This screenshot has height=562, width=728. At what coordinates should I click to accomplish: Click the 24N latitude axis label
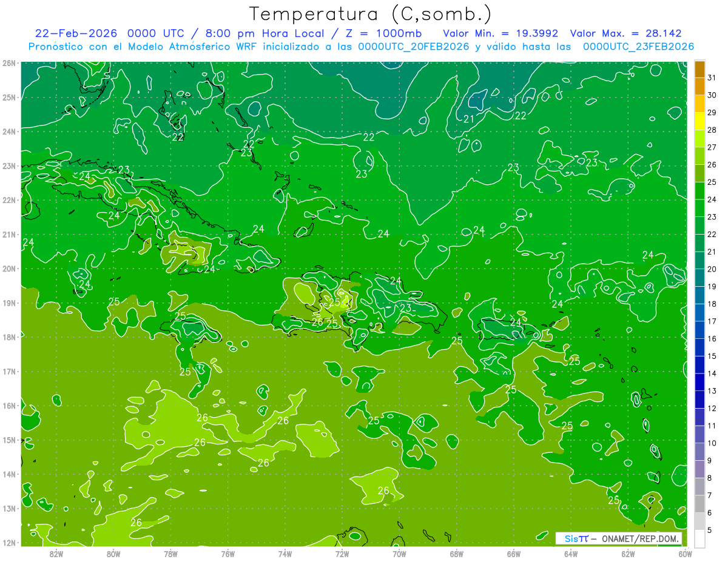point(9,132)
